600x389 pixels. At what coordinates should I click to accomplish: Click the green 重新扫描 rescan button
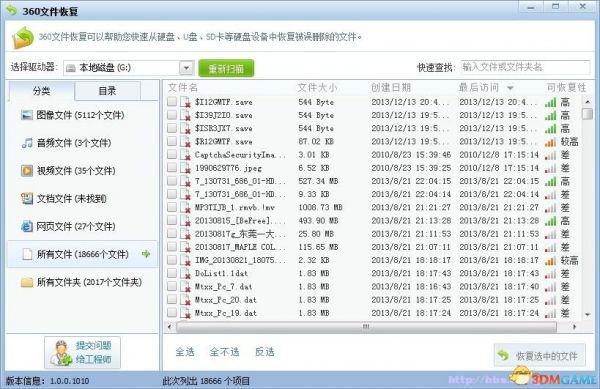point(226,68)
